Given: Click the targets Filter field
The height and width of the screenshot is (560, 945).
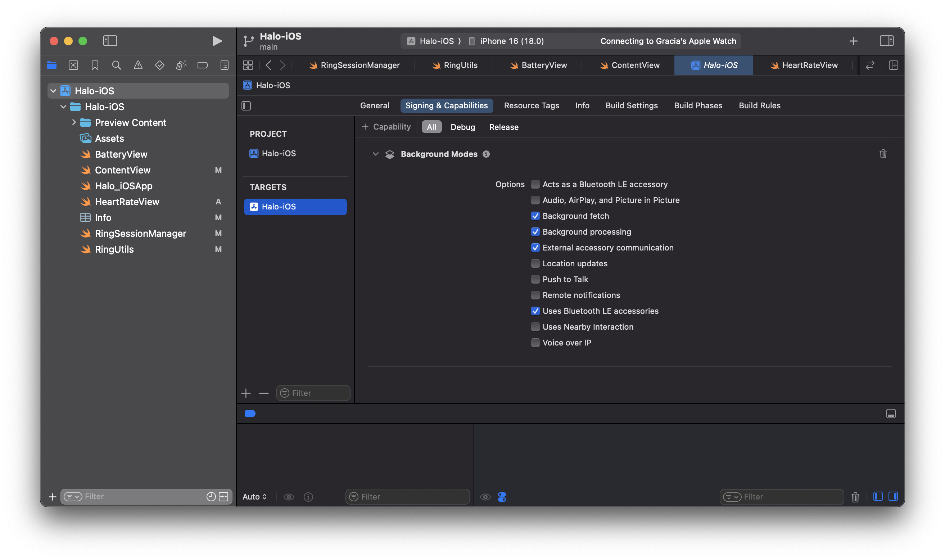Looking at the screenshot, I should pos(313,393).
